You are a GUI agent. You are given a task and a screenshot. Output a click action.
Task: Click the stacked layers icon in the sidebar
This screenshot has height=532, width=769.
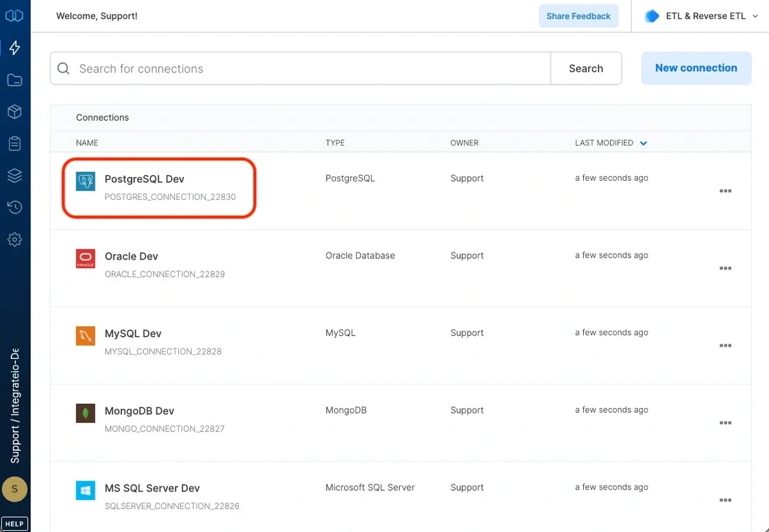14,175
